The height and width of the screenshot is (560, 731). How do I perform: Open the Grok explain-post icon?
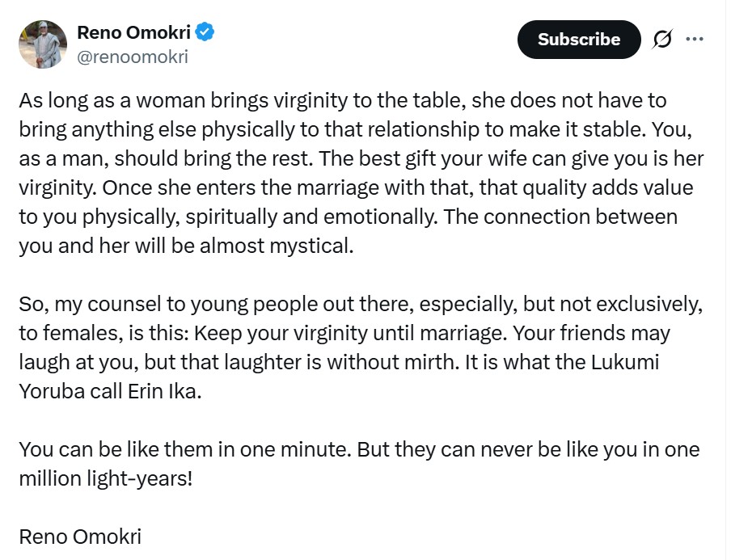[x=662, y=40]
